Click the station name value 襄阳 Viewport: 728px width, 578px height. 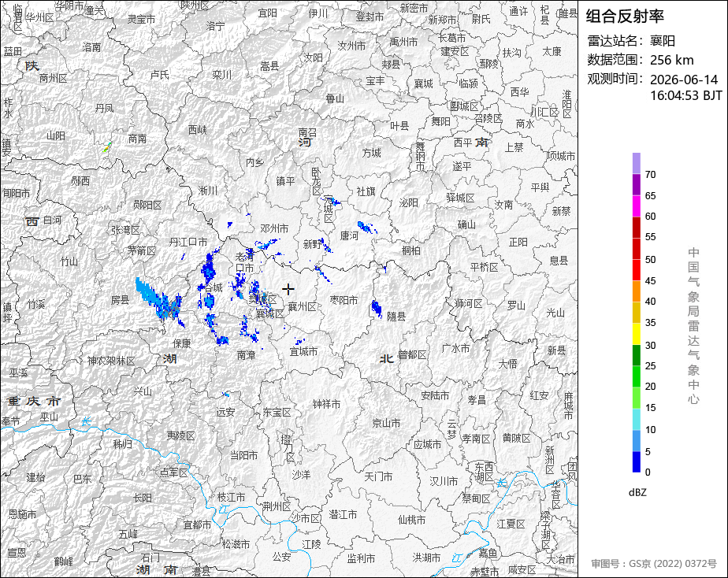tap(662, 41)
